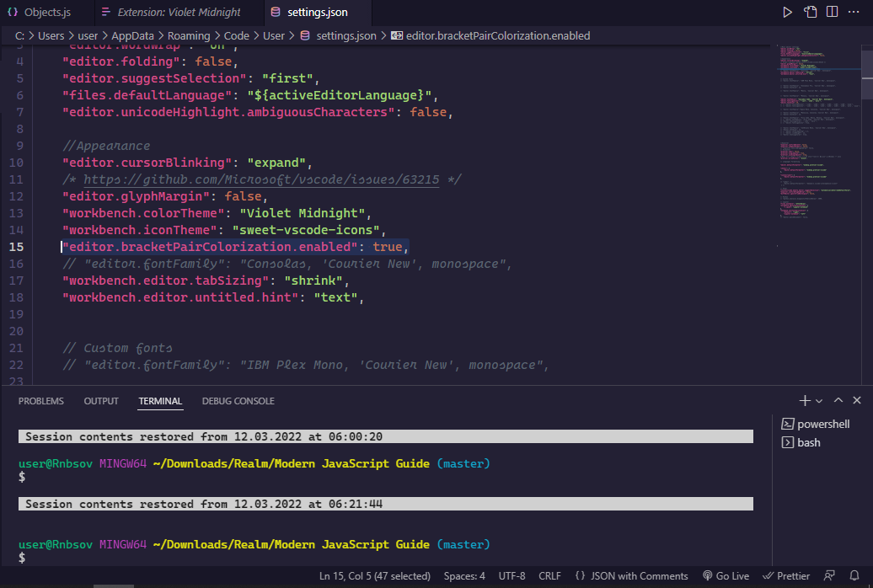873x588 pixels.
Task: Maximize the panel size with chevron
Action: coord(838,400)
